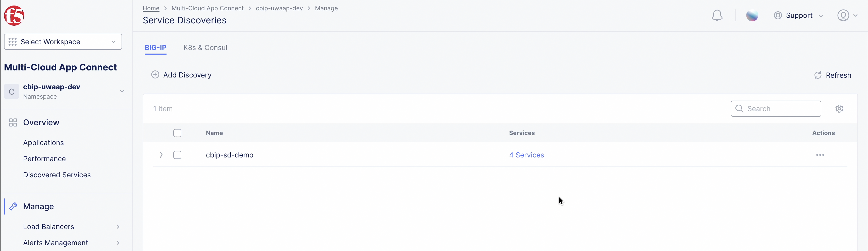Check the cbip-sd-demo row checkbox
Image resolution: width=868 pixels, height=251 pixels.
pos(177,155)
